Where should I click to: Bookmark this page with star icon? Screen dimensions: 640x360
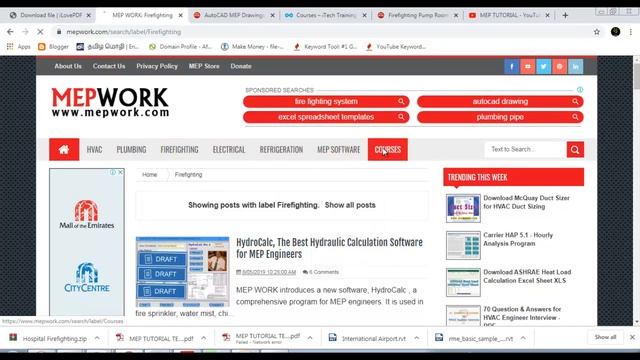[x=597, y=31]
